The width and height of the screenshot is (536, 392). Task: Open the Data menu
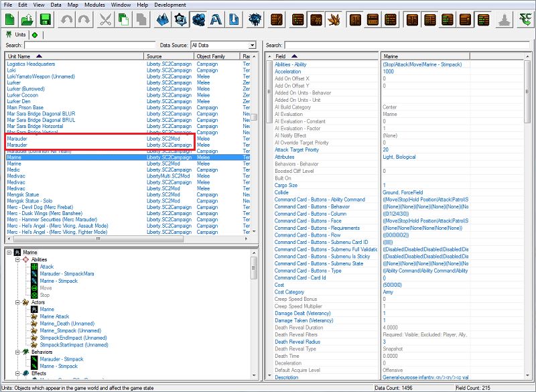[56, 5]
